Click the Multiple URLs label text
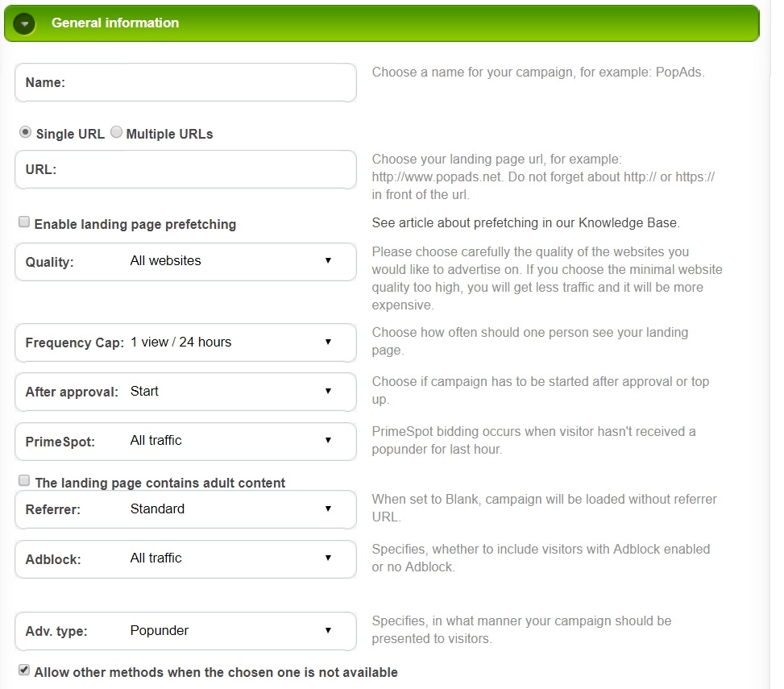The height and width of the screenshot is (689, 784). (169, 134)
